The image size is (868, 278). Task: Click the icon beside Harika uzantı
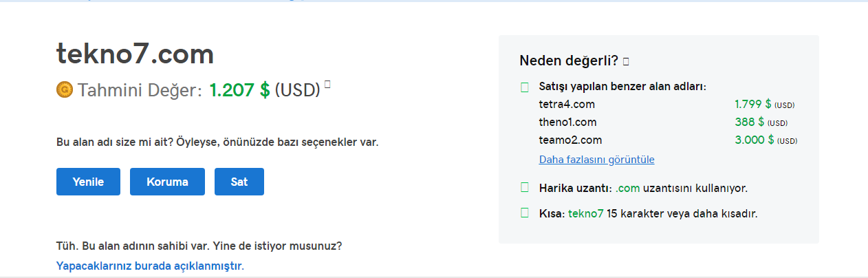pos(525,187)
